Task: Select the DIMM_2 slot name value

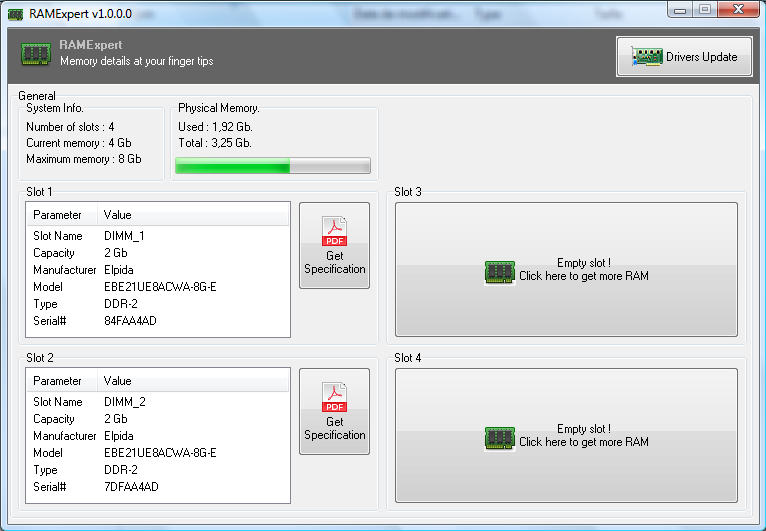Action: pos(125,402)
